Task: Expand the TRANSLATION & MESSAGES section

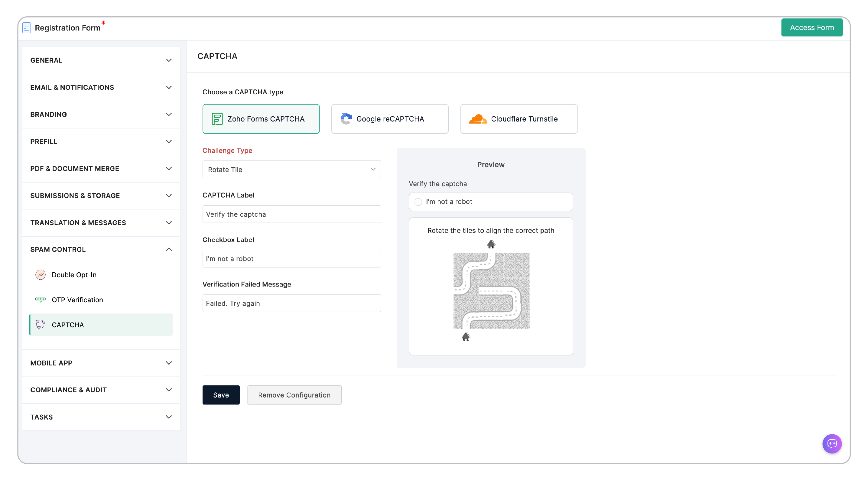Action: [101, 223]
